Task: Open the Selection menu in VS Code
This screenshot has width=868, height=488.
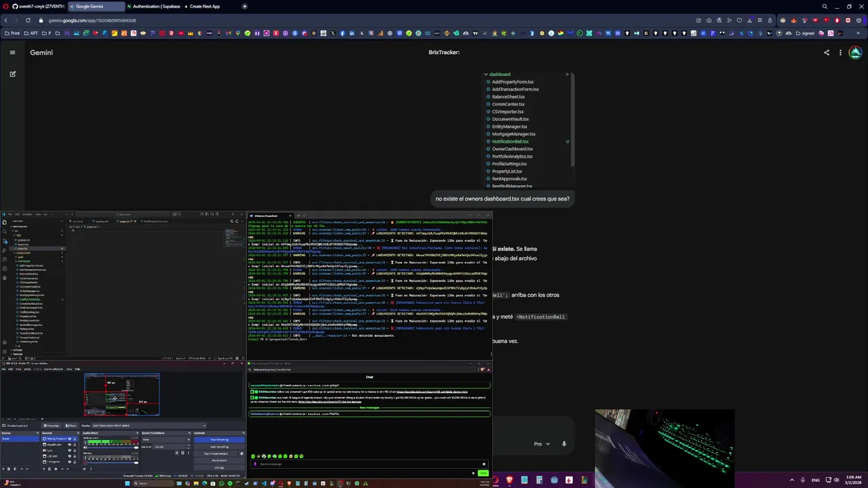Action: [x=27, y=214]
